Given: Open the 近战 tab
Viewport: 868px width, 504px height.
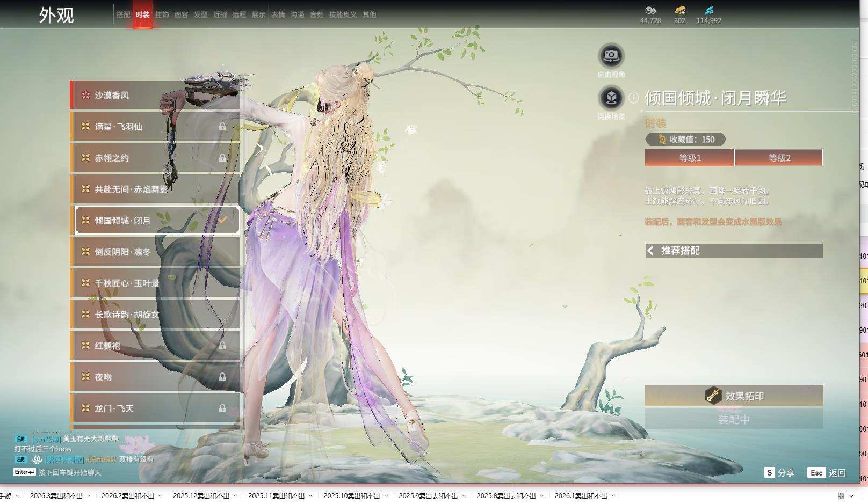Looking at the screenshot, I should [x=220, y=14].
